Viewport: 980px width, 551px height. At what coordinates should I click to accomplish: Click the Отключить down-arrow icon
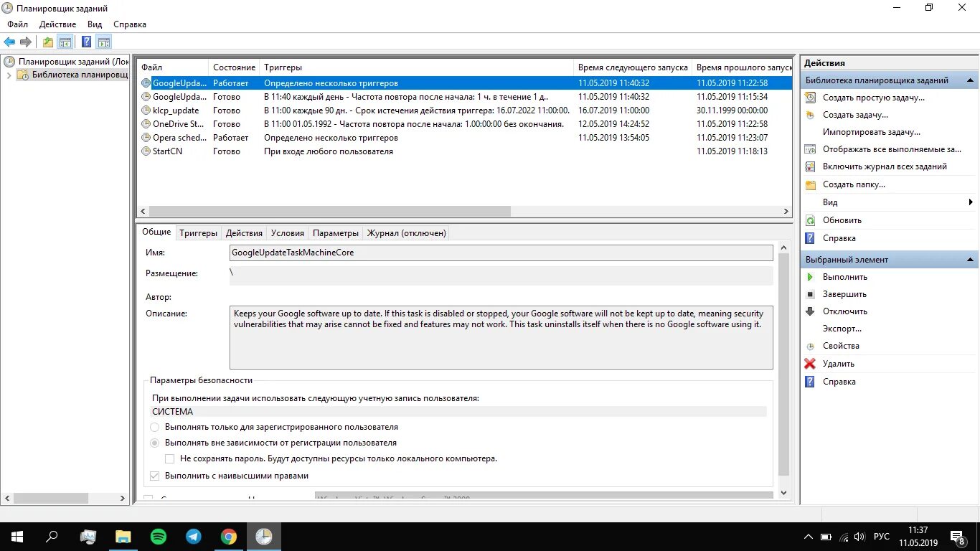[x=810, y=311]
